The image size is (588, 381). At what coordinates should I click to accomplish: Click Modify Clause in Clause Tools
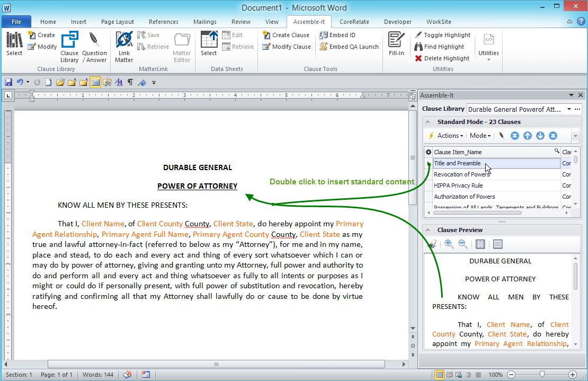coord(287,47)
